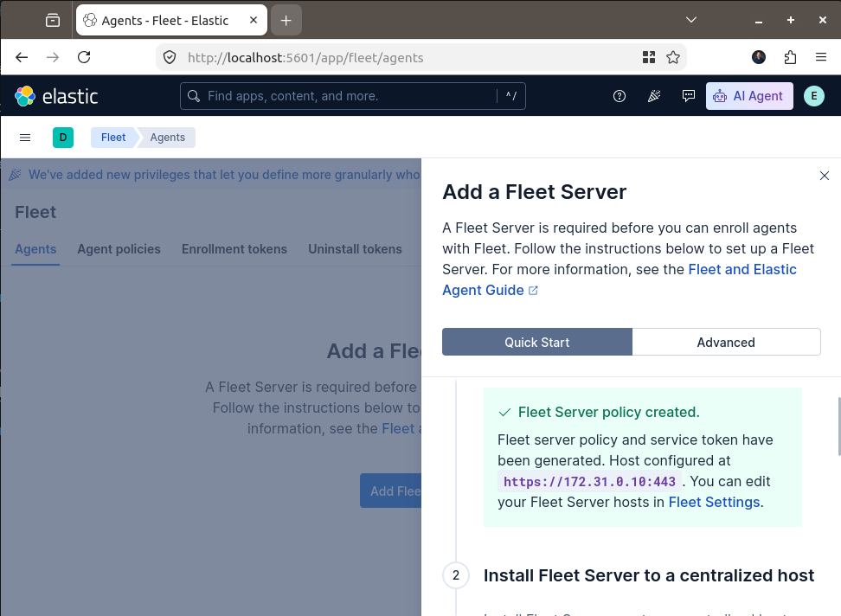This screenshot has height=616, width=841.
Task: Expand the list all tabs chevron
Action: point(691,20)
